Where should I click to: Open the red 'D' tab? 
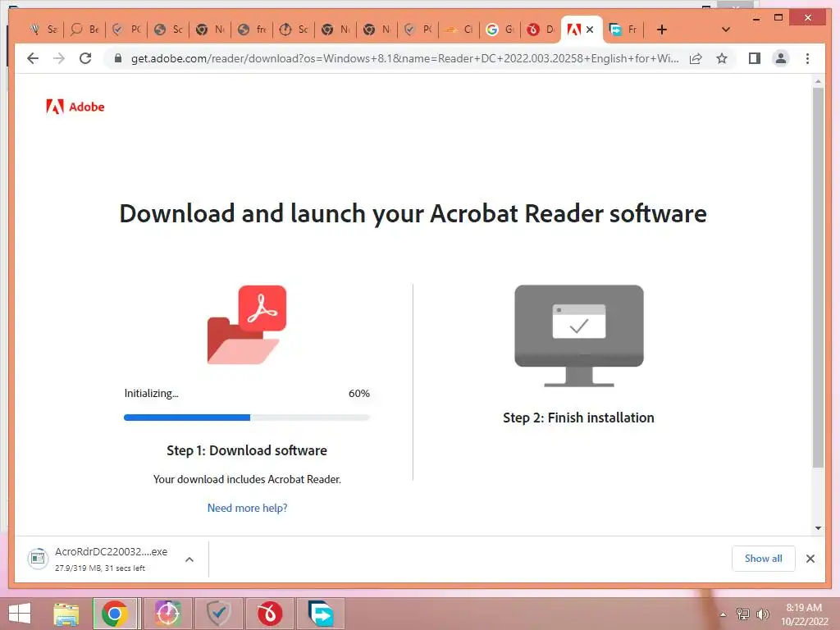tap(541, 30)
